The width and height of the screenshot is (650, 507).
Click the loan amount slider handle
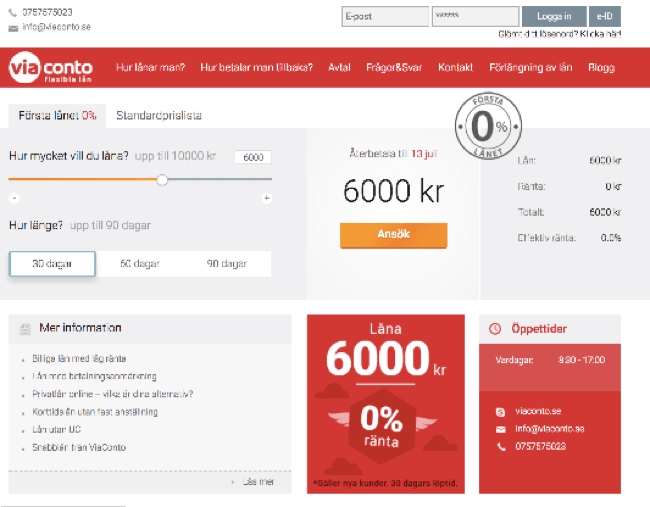click(x=162, y=180)
